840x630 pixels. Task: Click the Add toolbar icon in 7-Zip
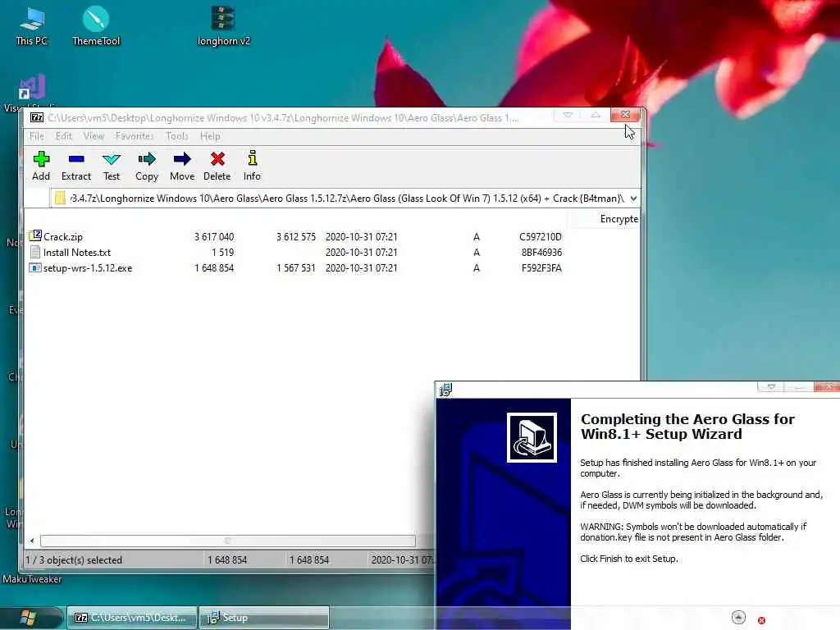pos(41,159)
